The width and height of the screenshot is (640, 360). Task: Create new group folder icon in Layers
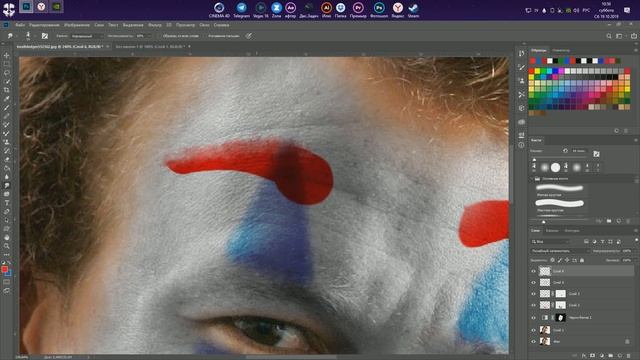[x=611, y=356]
